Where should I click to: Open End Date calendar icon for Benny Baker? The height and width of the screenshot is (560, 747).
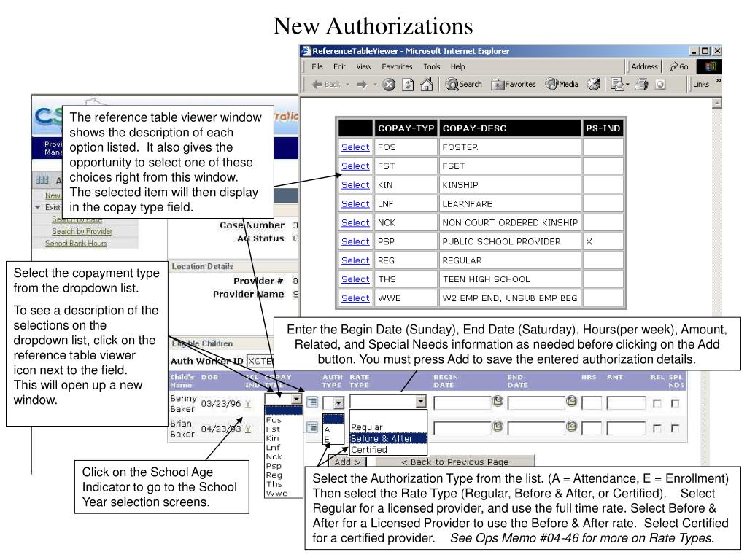[x=572, y=401]
